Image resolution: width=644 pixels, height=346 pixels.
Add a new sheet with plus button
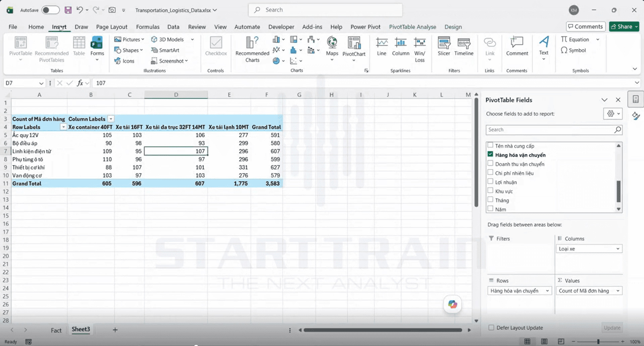pyautogui.click(x=115, y=330)
